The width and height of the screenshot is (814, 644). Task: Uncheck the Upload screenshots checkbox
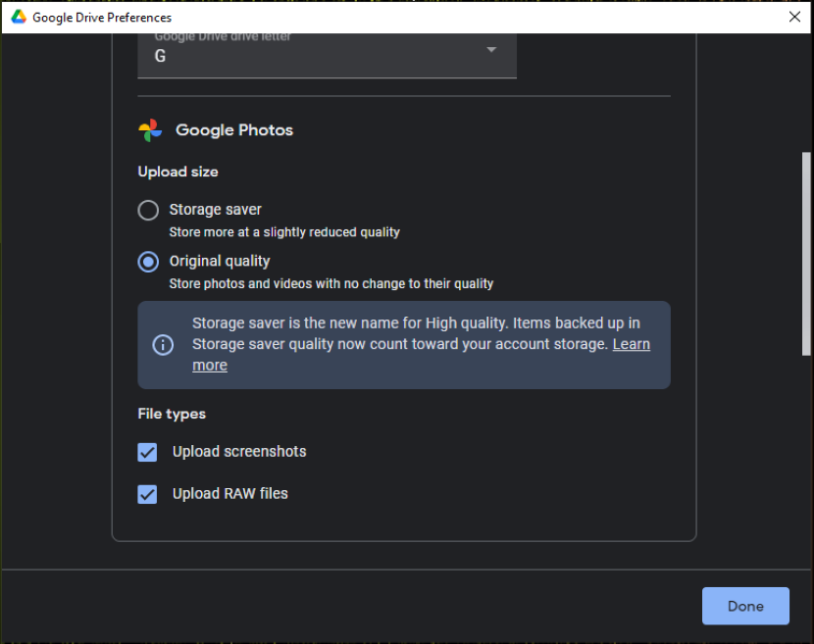point(147,452)
